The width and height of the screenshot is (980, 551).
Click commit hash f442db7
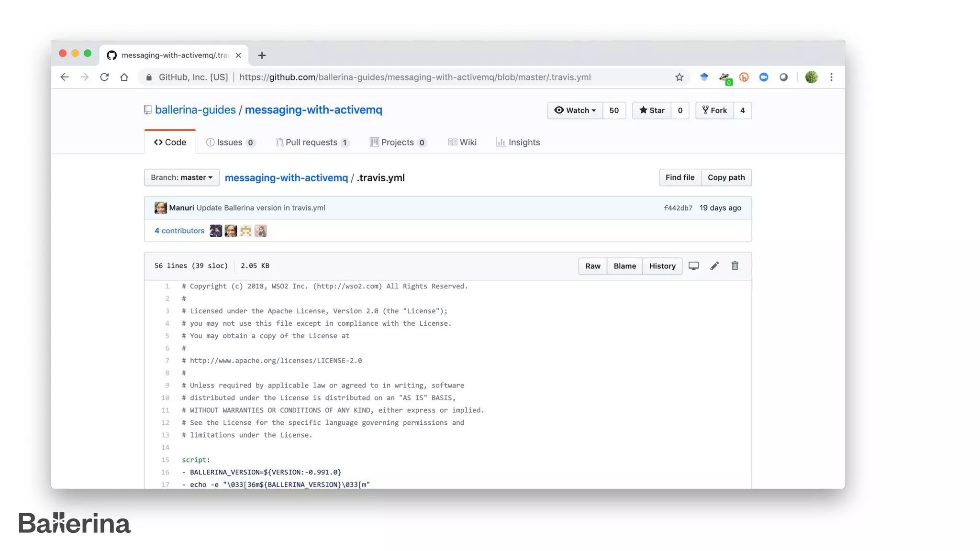678,208
